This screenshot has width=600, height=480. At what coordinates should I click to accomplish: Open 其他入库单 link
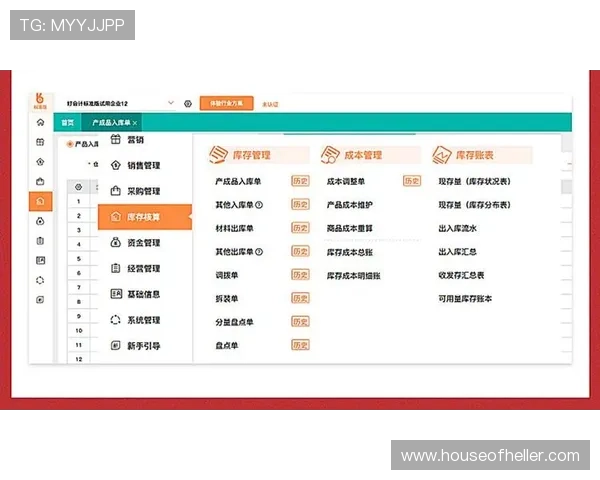coord(234,205)
